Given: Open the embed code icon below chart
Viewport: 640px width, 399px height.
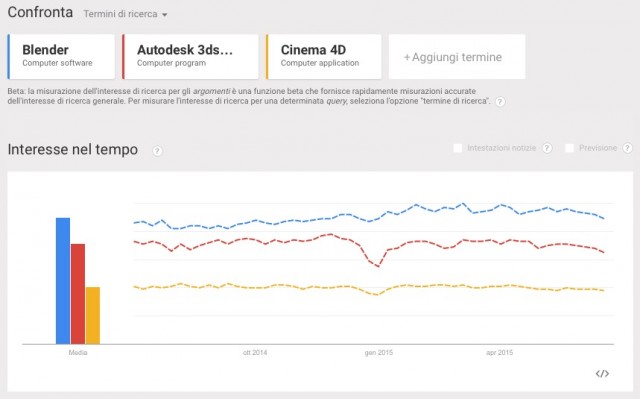Looking at the screenshot, I should 602,373.
